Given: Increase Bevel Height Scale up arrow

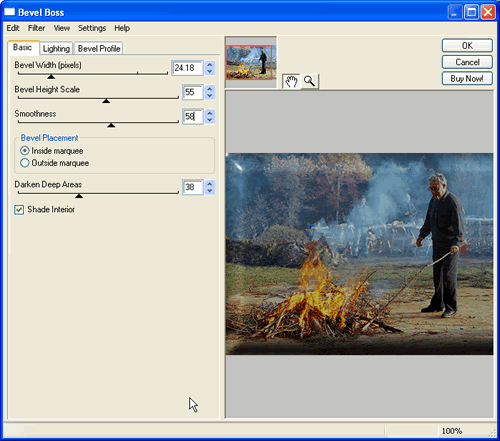Looking at the screenshot, I should (x=210, y=89).
